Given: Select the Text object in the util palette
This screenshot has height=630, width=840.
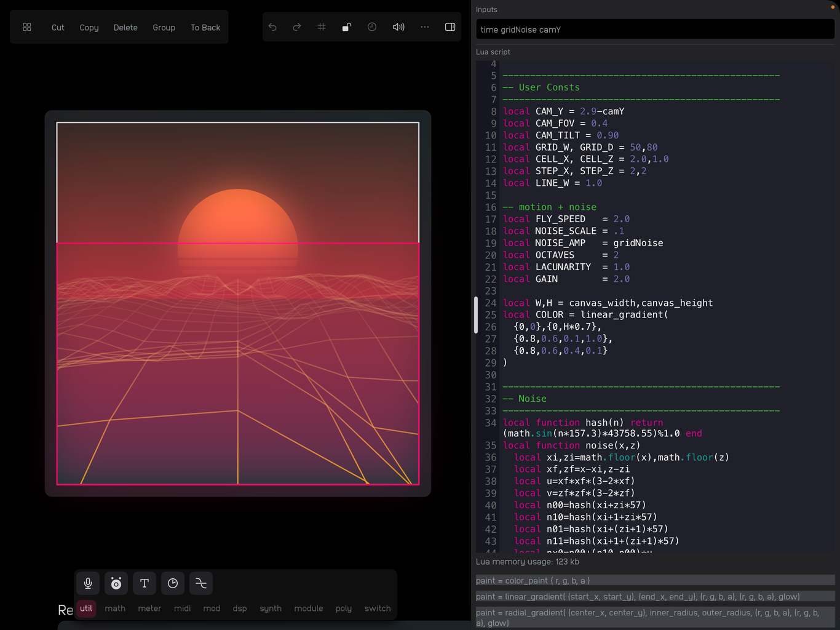Looking at the screenshot, I should pyautogui.click(x=145, y=583).
